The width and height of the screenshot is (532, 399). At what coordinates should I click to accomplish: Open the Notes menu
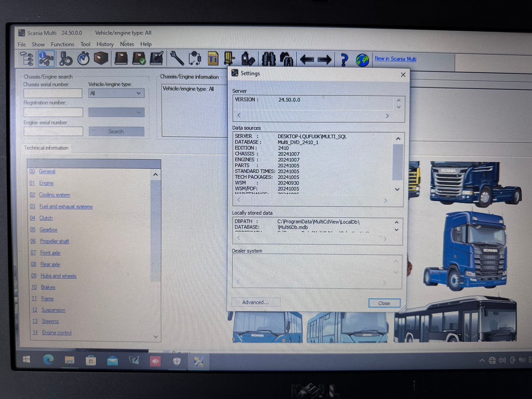127,44
